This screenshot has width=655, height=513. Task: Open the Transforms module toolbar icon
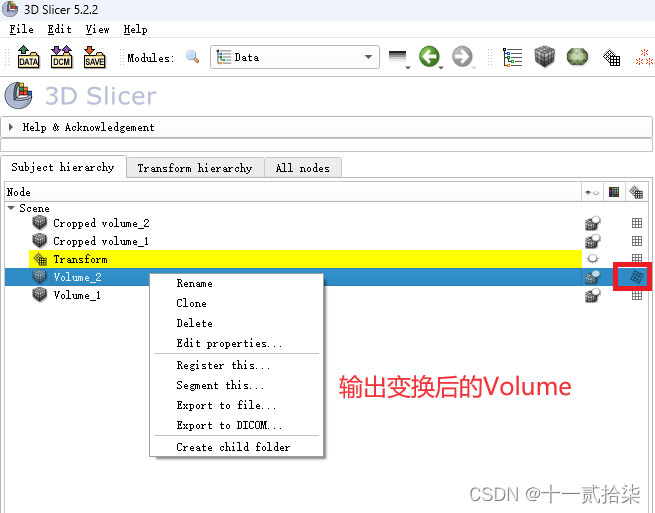coord(611,57)
